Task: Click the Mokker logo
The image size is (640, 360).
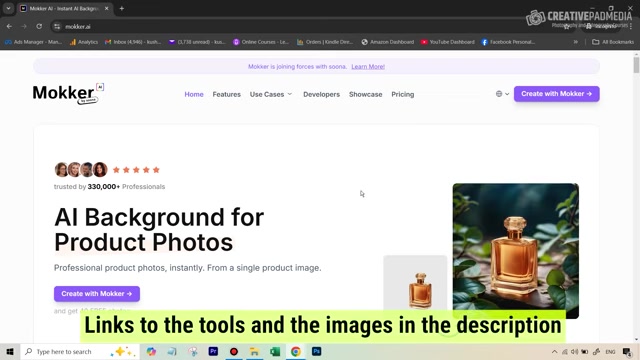Action: 68,93
